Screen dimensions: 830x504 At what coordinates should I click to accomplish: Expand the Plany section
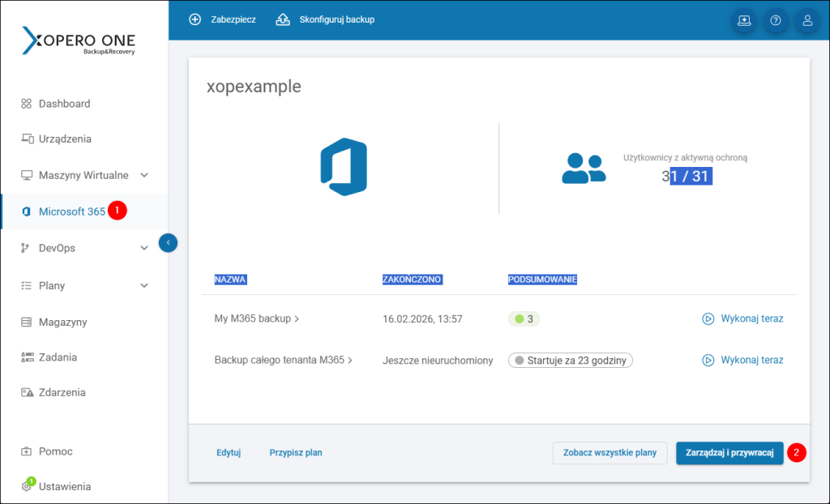coord(143,285)
